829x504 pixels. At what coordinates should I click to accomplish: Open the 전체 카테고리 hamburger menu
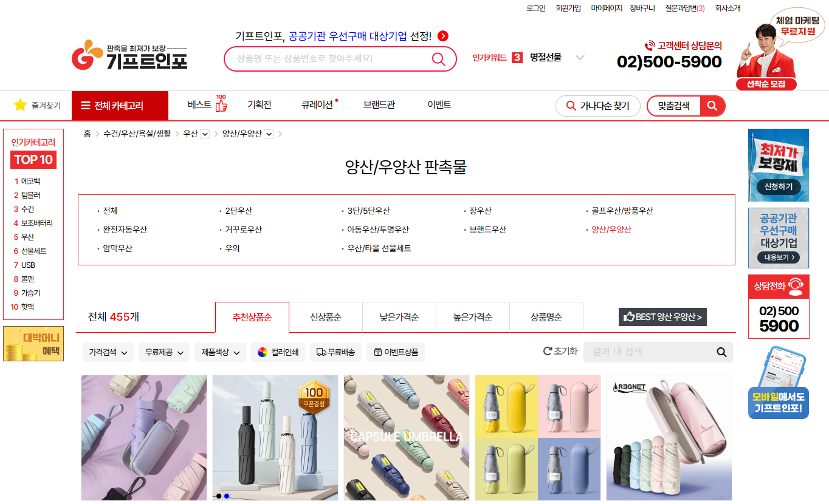click(120, 106)
